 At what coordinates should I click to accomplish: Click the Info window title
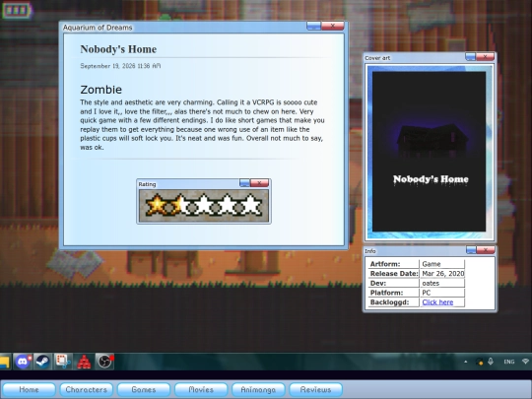[370, 251]
